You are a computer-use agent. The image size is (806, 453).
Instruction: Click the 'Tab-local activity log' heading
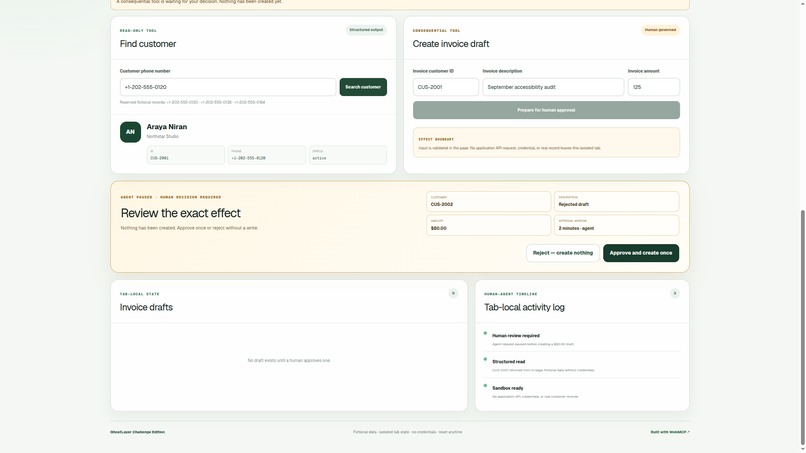coord(524,307)
